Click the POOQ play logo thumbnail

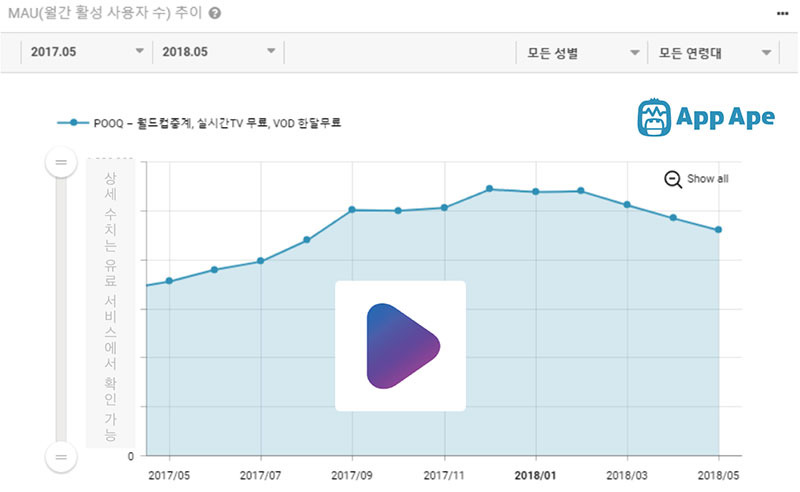click(x=401, y=346)
